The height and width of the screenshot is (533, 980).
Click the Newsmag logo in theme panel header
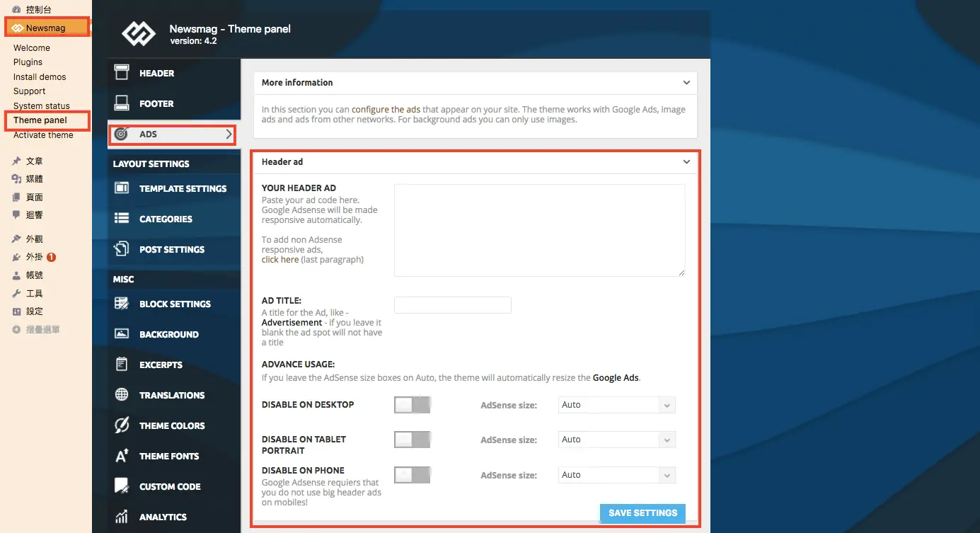tap(138, 34)
